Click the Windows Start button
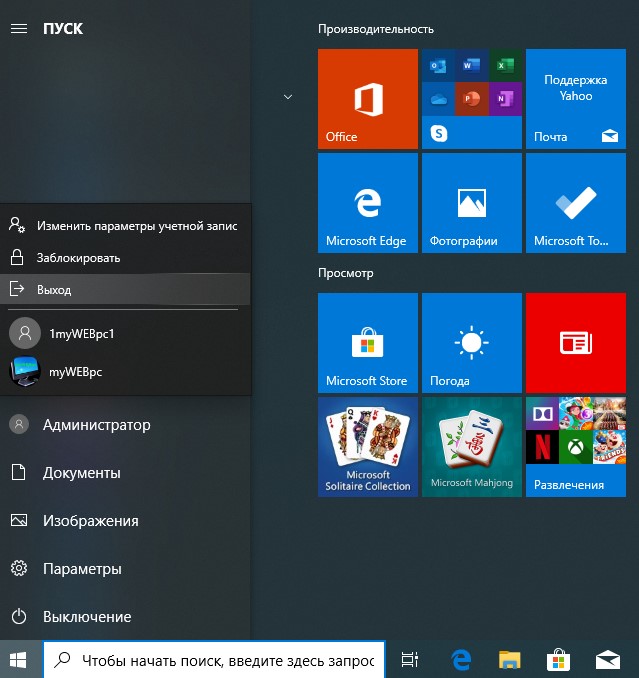 [18, 660]
